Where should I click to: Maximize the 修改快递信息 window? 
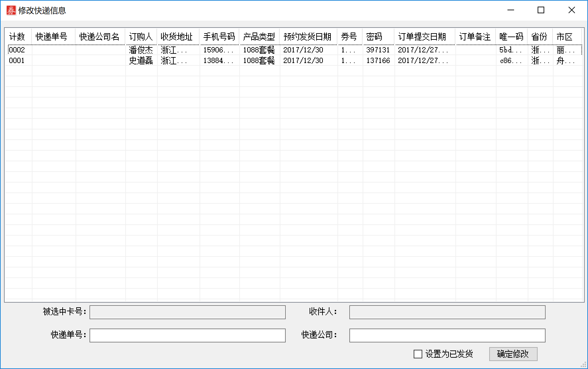pyautogui.click(x=541, y=10)
